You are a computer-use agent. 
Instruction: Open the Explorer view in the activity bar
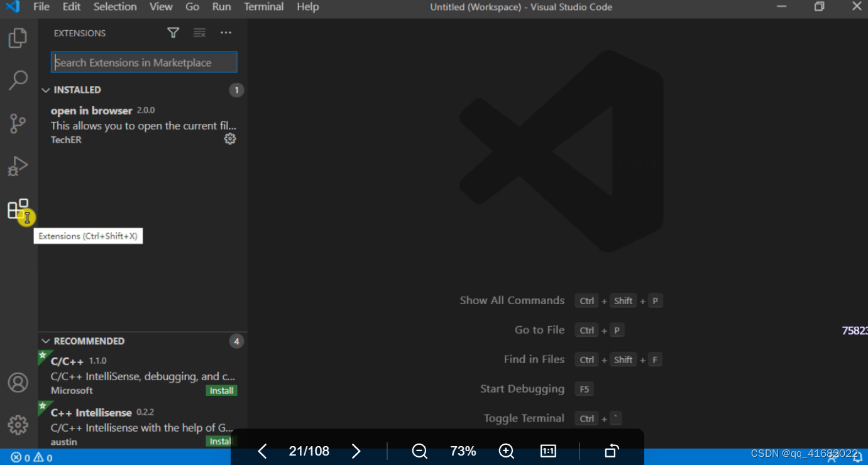[x=18, y=38]
